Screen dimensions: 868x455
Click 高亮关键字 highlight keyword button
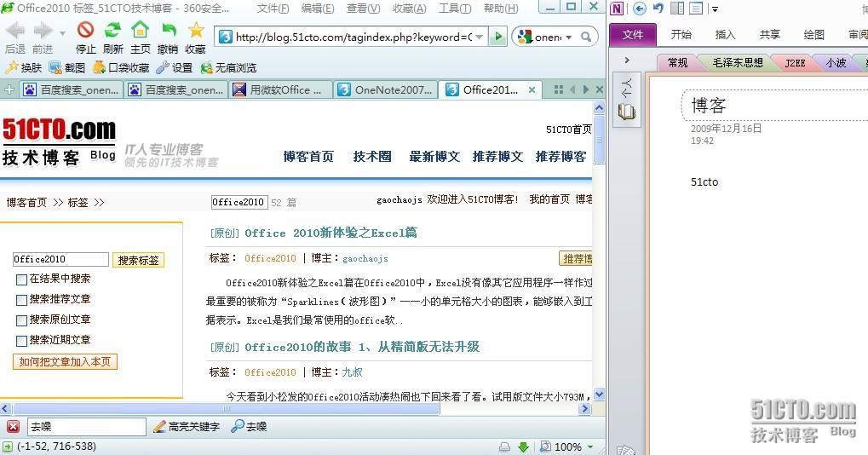pos(187,426)
